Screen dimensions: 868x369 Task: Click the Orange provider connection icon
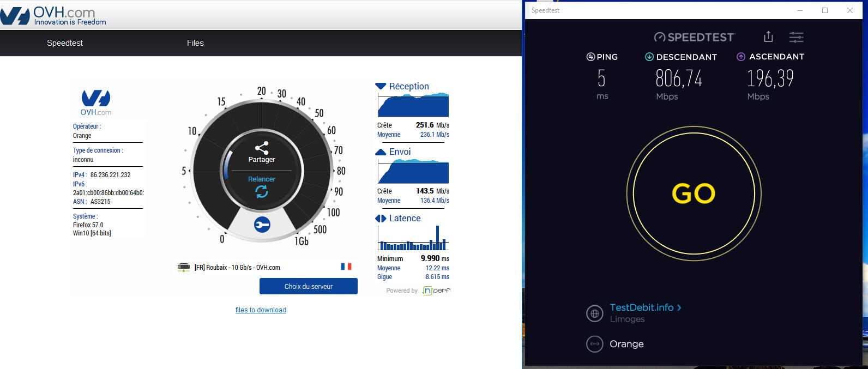click(x=595, y=344)
